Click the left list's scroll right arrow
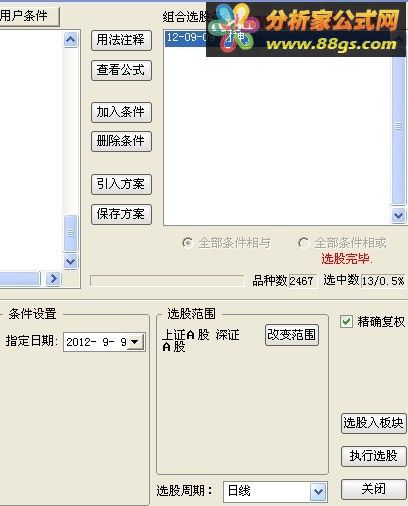 [53, 278]
